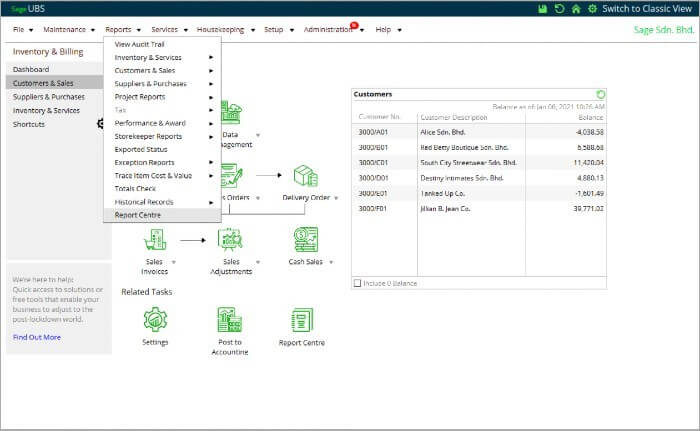Open the Cash Sales icon
700x431 pixels.
coord(305,240)
